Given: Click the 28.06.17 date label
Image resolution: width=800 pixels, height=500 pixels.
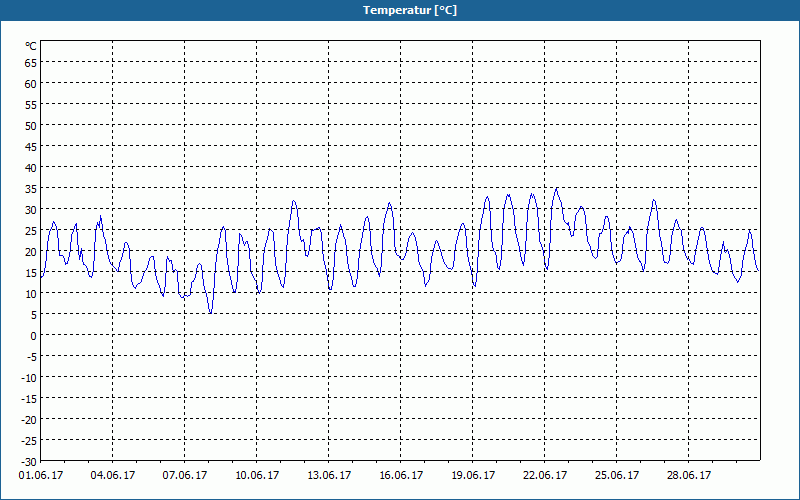Looking at the screenshot, I should click(689, 476).
